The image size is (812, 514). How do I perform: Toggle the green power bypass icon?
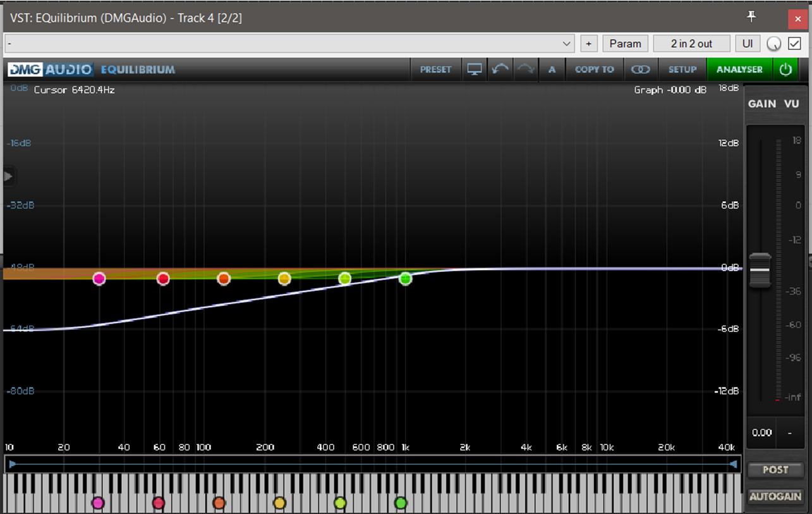coord(785,70)
